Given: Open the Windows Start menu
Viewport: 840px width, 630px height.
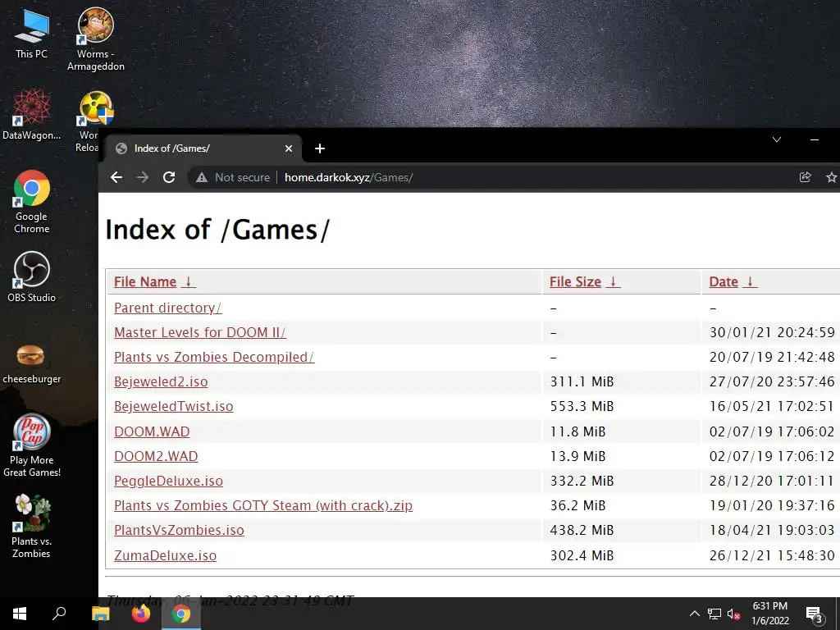Looking at the screenshot, I should point(20,614).
